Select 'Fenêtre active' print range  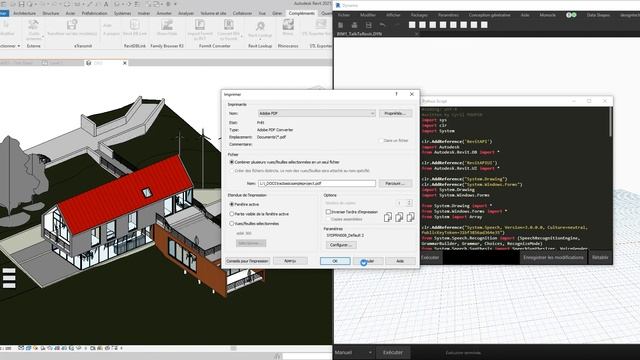[x=232, y=204]
